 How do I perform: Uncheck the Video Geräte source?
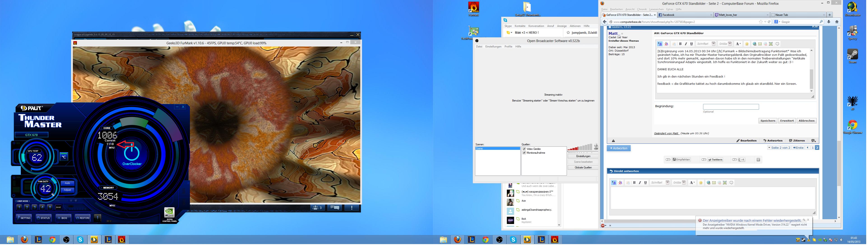524,149
